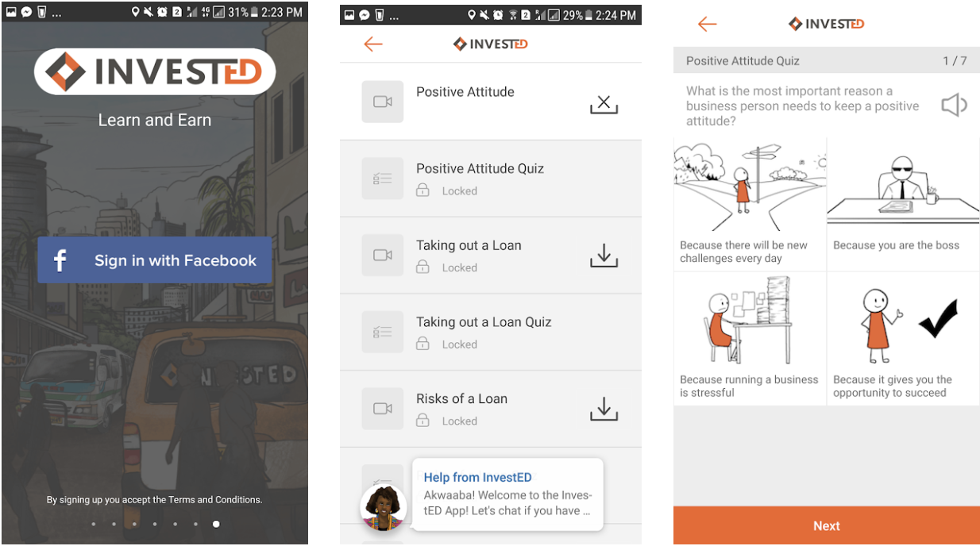Sign in with Facebook

(155, 260)
